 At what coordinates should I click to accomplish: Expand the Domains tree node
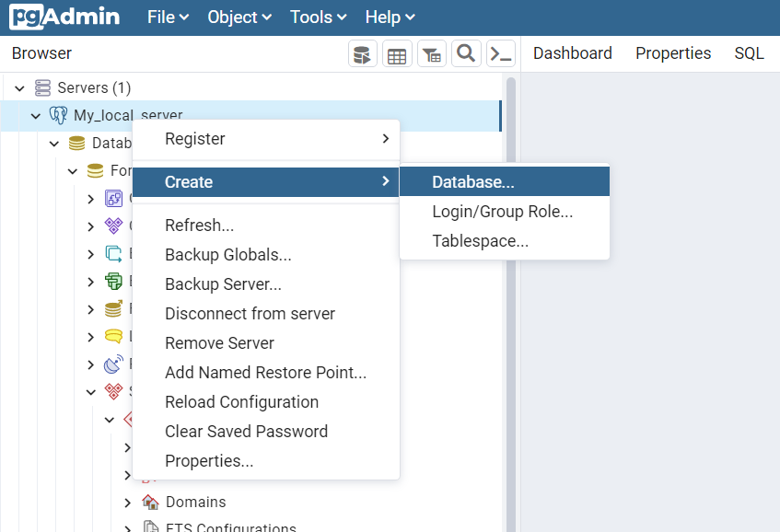pos(128,503)
